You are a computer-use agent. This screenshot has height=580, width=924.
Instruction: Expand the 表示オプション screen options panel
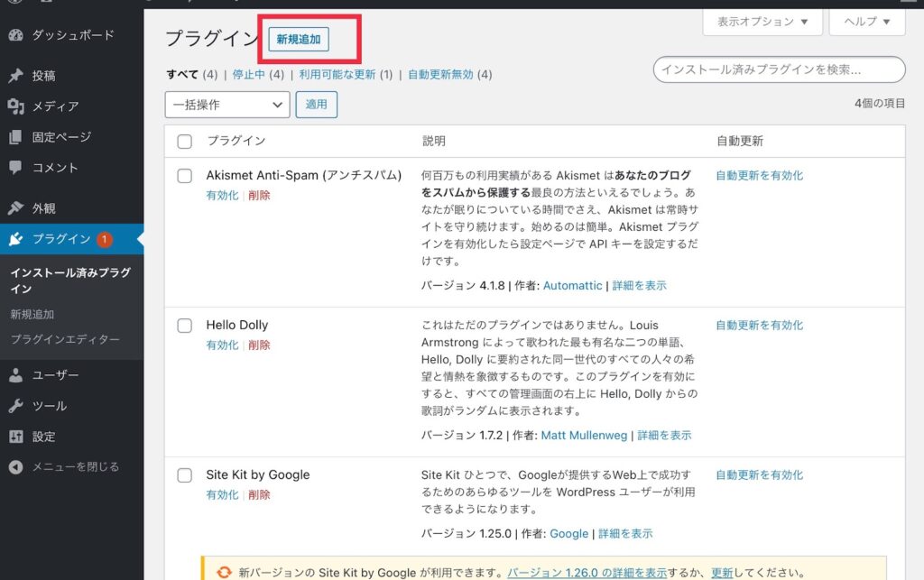(762, 22)
